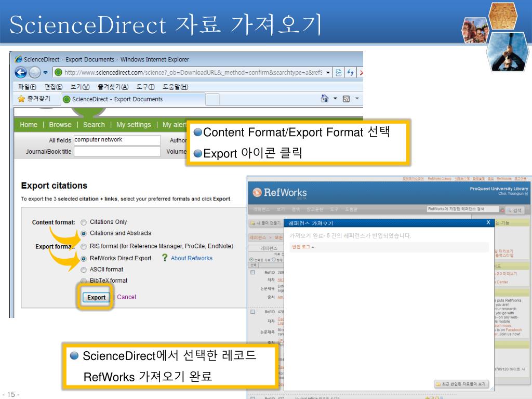Expand the 반입 로그 import log

(303, 247)
